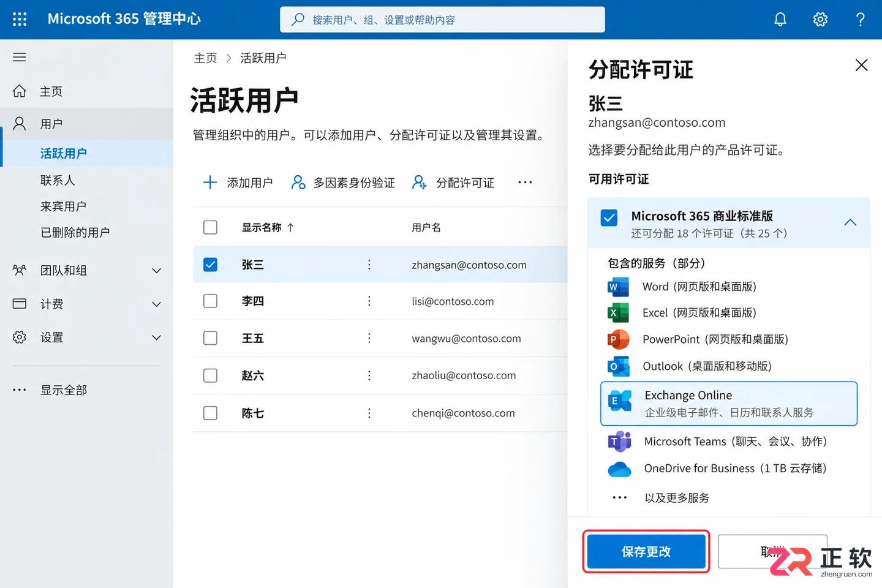Uncheck the 张三 row checkbox
This screenshot has width=882, height=588.
coord(210,265)
